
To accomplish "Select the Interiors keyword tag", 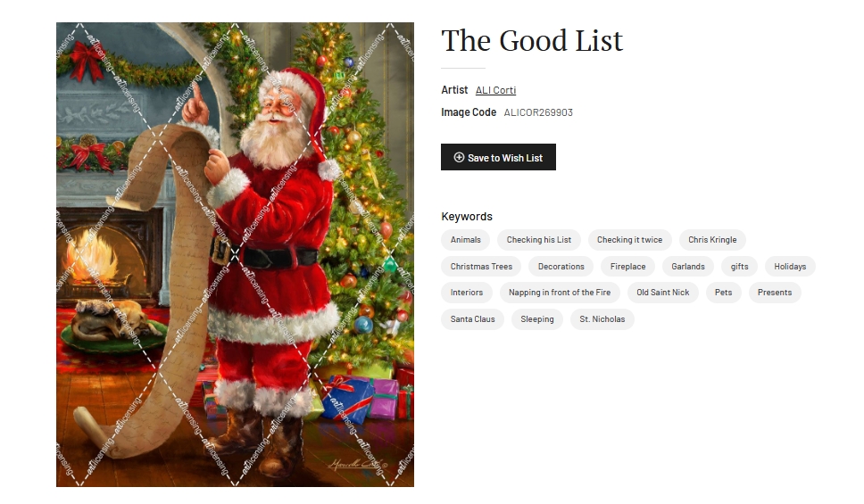I will (466, 293).
